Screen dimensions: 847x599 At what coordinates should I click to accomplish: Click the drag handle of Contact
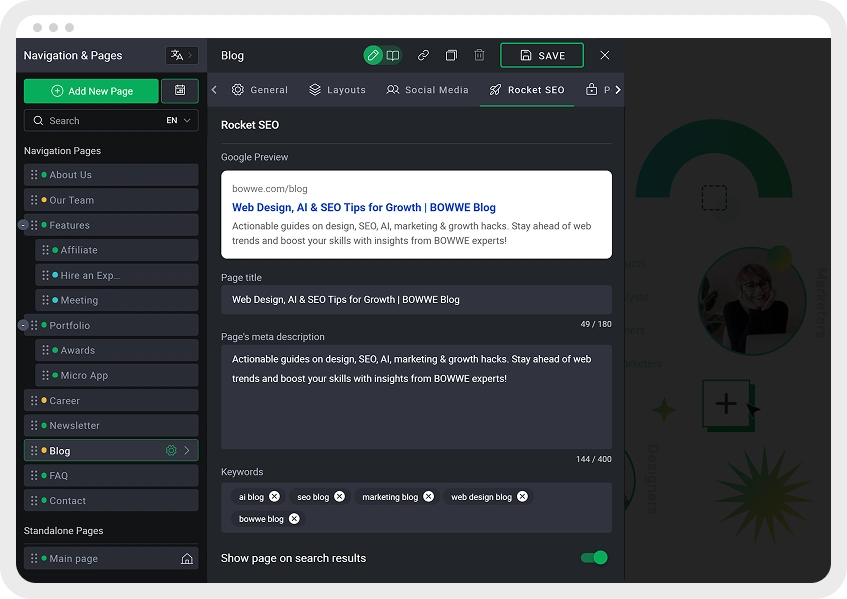pos(34,500)
